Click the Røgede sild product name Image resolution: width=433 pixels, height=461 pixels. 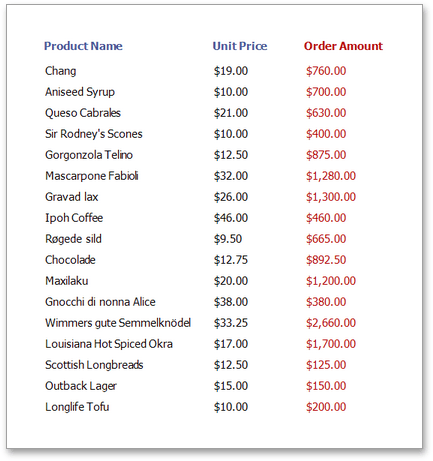[73, 239]
